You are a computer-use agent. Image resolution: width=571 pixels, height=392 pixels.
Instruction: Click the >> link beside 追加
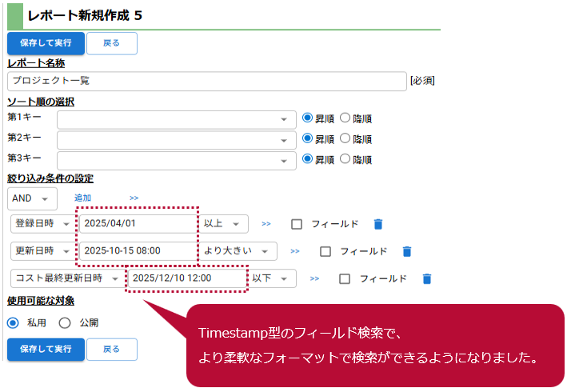pyautogui.click(x=134, y=198)
